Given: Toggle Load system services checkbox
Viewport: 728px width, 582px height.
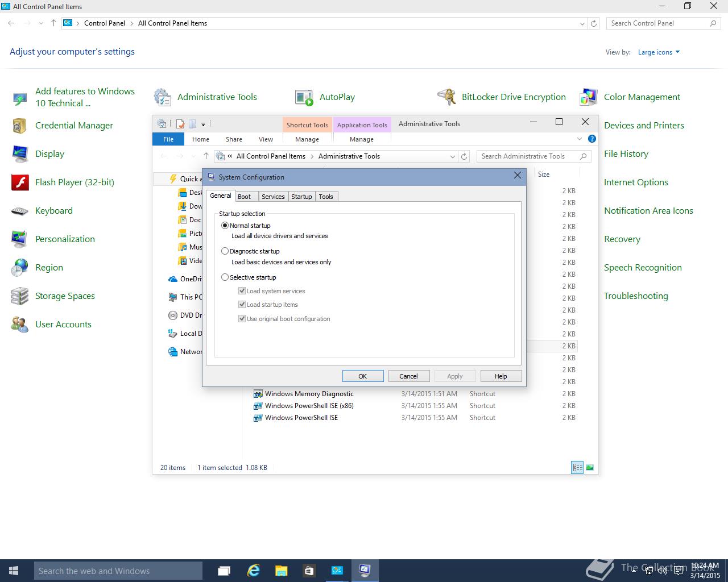Looking at the screenshot, I should [242, 291].
